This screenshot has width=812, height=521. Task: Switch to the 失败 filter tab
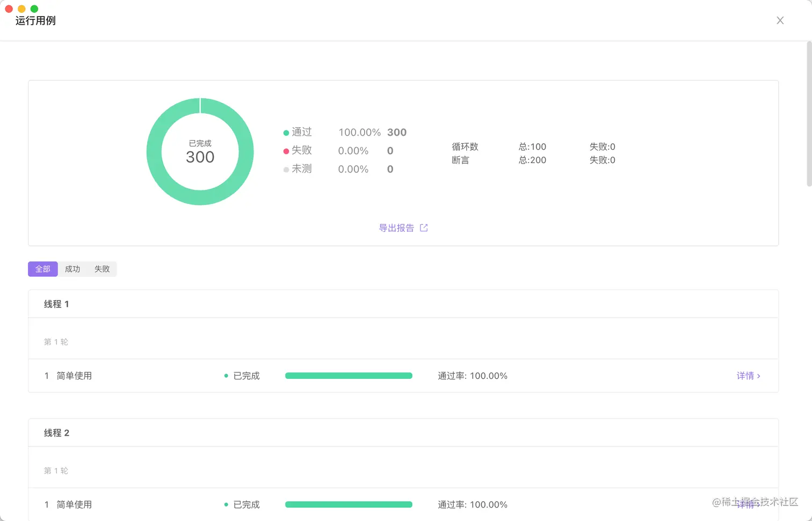coord(102,269)
